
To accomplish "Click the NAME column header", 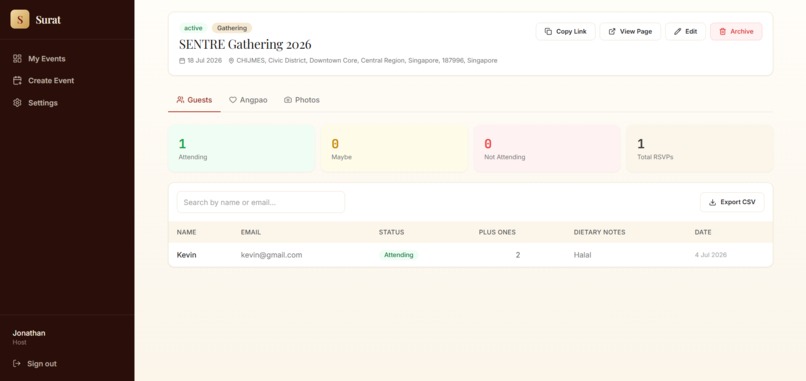I will pos(187,232).
